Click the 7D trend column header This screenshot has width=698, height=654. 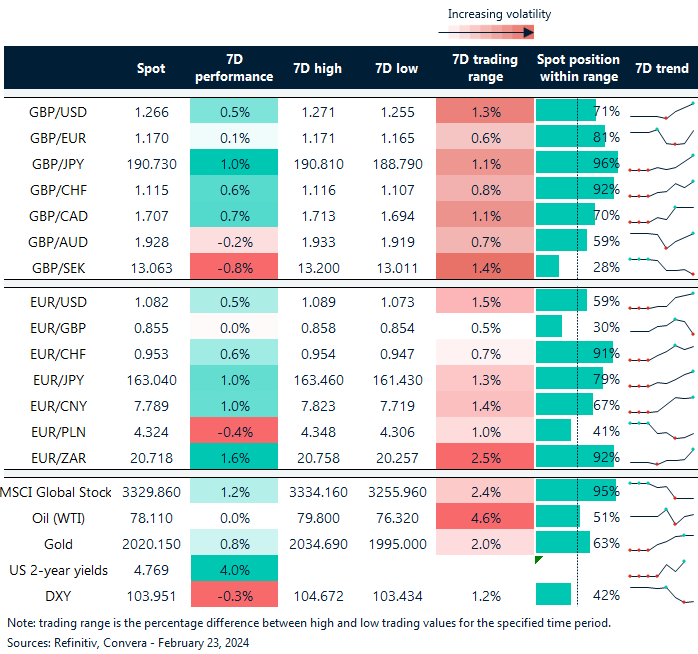pyautogui.click(x=662, y=68)
